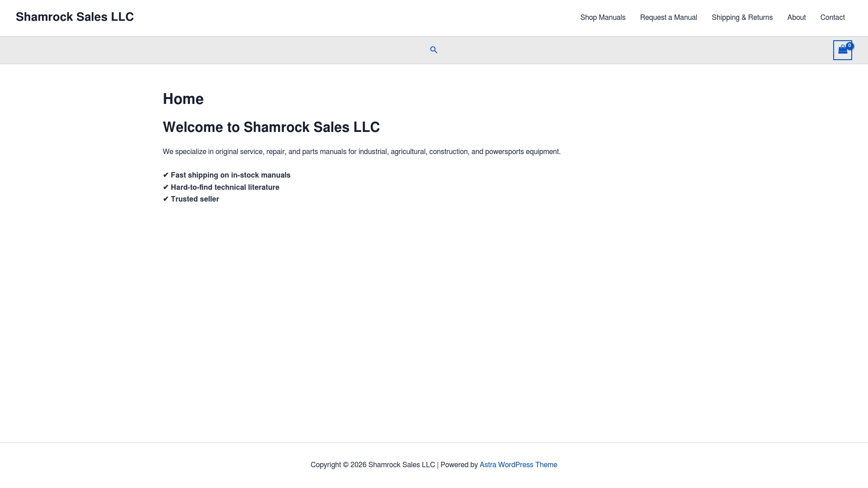The image size is (868, 488).
Task: Click Hard-to-find technical literature text
Action: pyautogui.click(x=225, y=188)
